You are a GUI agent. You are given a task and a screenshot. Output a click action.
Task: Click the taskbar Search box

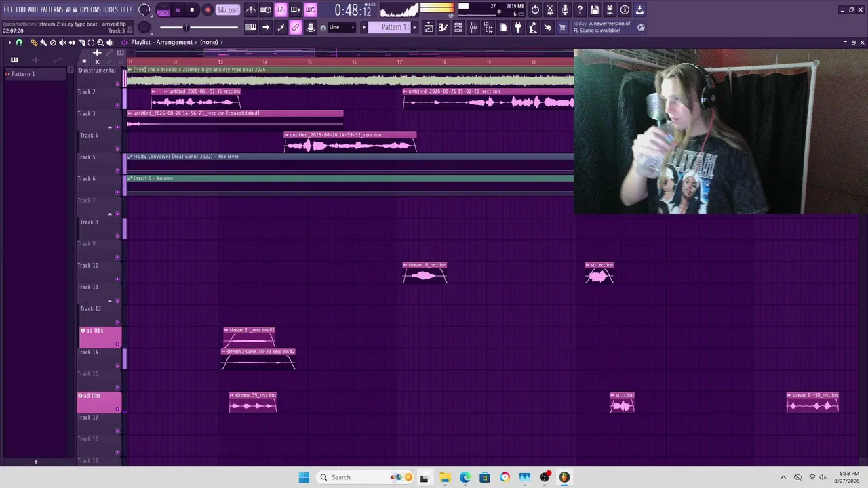(365, 477)
